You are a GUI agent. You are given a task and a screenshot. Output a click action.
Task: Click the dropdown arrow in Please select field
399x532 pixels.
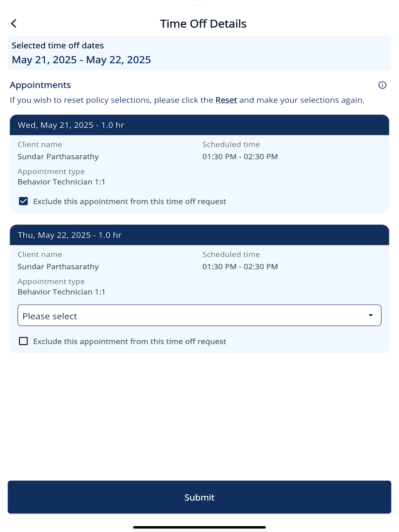(x=371, y=315)
